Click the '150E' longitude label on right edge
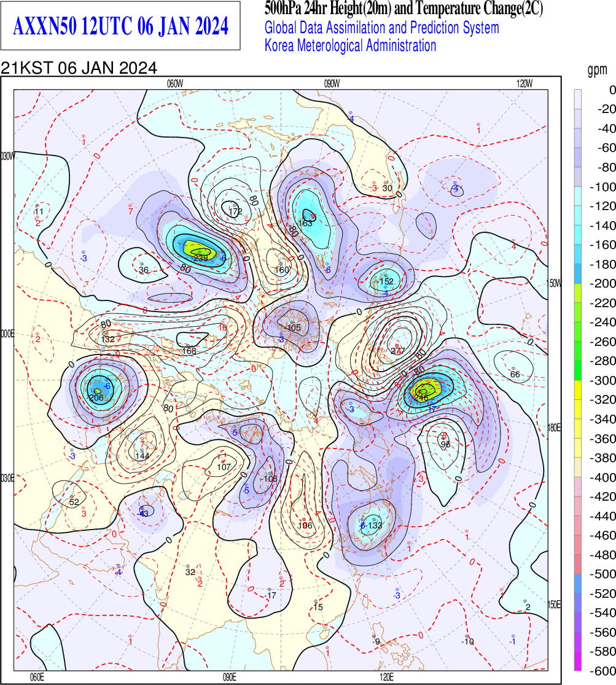The width and height of the screenshot is (616, 685). tap(554, 605)
